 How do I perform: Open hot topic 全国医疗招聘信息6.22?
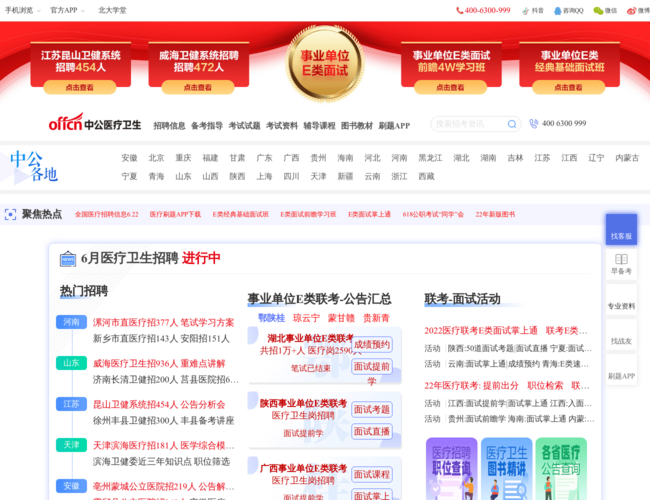(107, 214)
